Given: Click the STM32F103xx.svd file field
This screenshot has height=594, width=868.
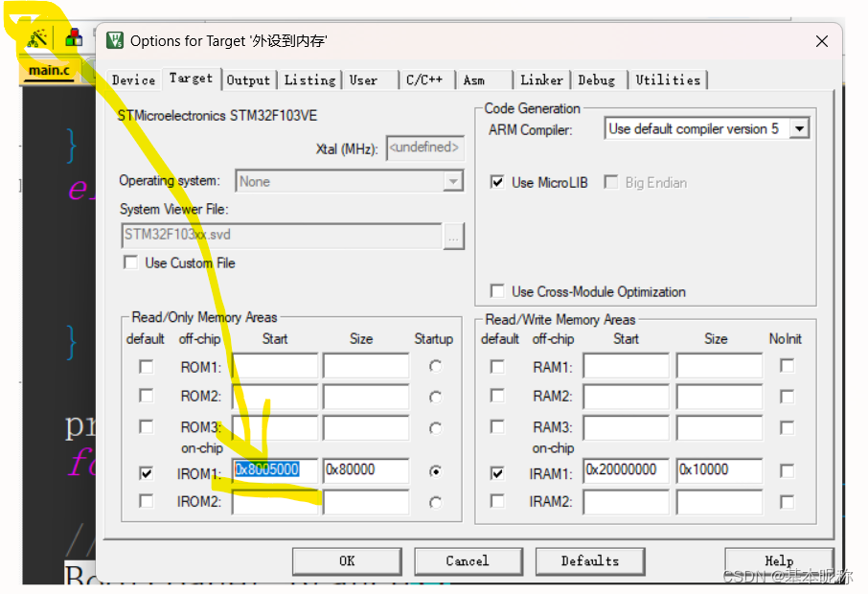Looking at the screenshot, I should [x=282, y=236].
